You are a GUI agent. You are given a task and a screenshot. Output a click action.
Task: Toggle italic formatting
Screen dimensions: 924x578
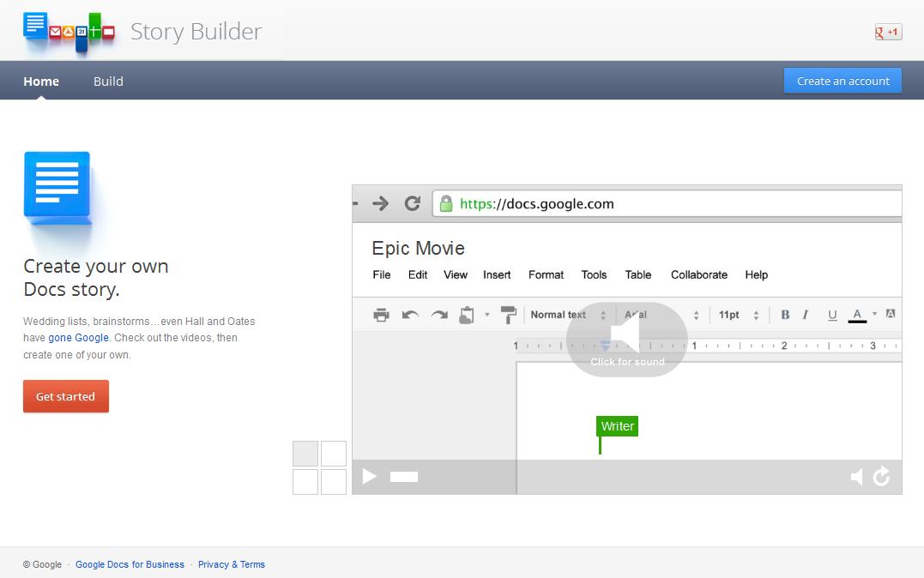click(807, 315)
